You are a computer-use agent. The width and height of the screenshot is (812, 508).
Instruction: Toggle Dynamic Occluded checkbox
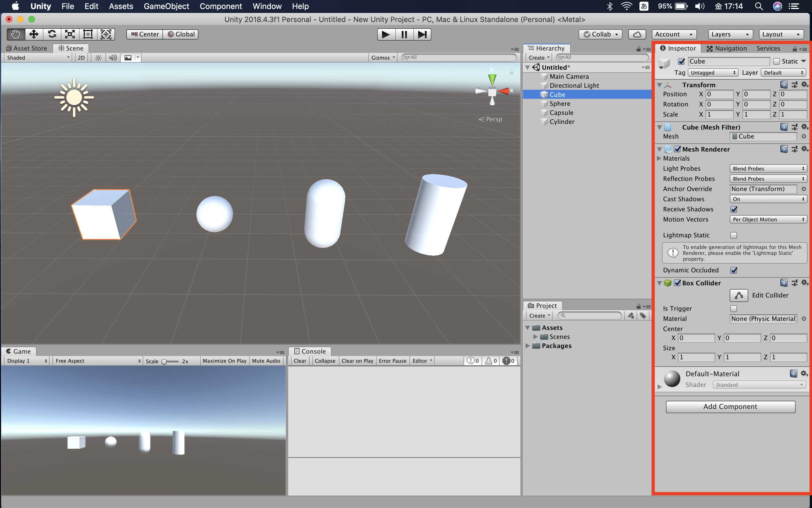[734, 270]
